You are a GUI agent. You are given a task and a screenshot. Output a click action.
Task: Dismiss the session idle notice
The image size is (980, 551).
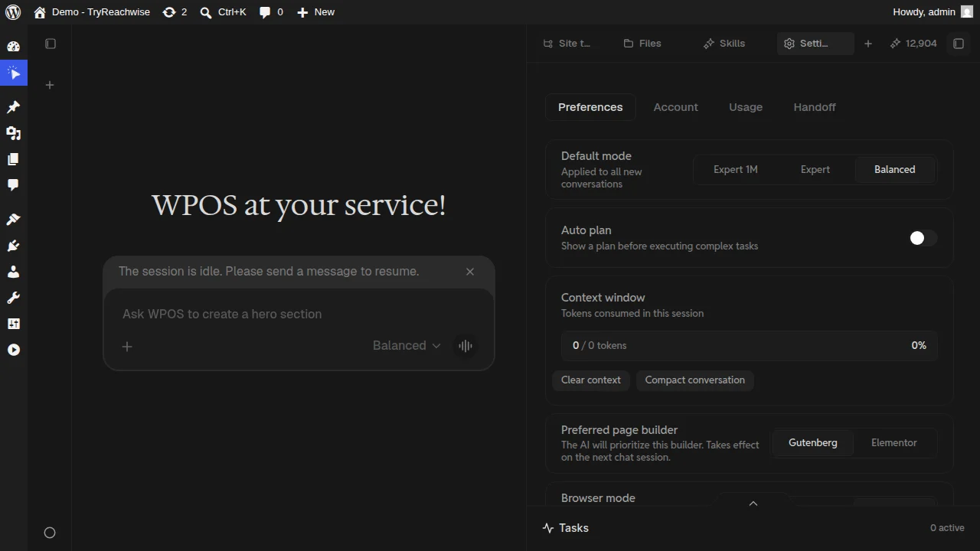click(x=470, y=272)
